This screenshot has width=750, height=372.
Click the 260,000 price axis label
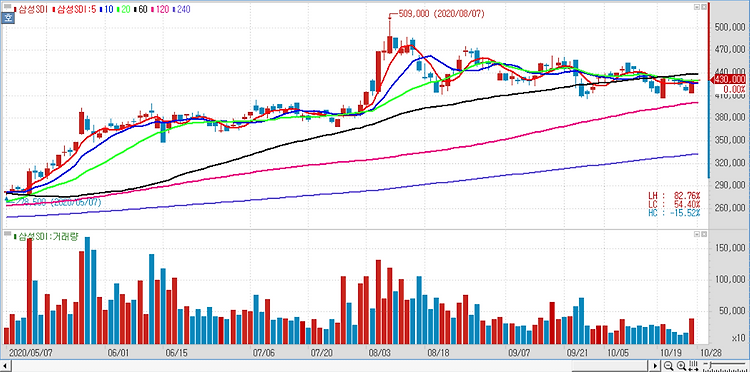coord(729,208)
